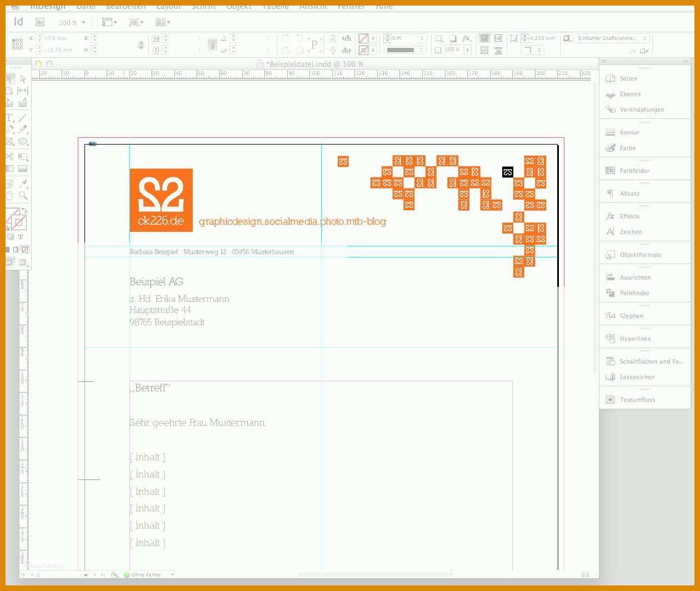Open the stroke weight 0 Pt dropdown
Viewport: 700px width, 591px height.
(422, 38)
